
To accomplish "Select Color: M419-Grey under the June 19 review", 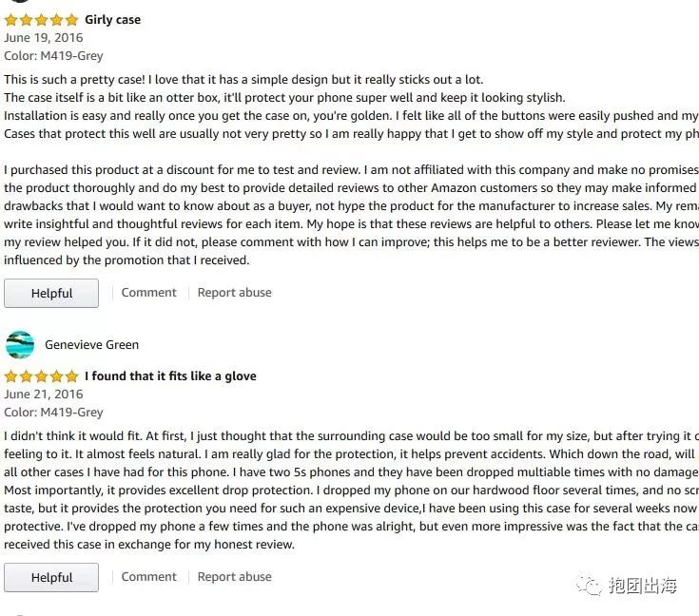I will pos(53,56).
